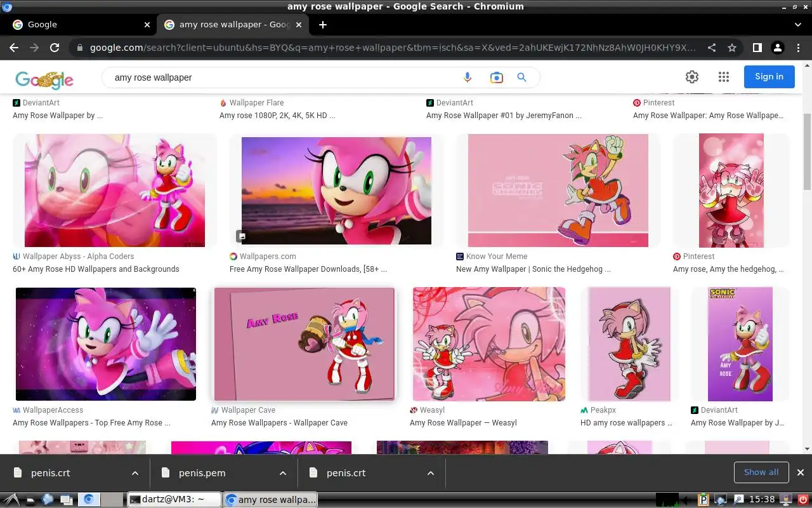Viewport: 812px width, 508px height.
Task: Open the Amy Rose sunset beach thumbnail
Action: (336, 190)
